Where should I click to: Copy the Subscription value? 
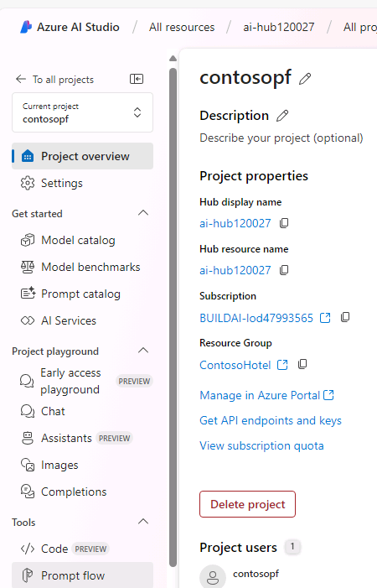(345, 317)
